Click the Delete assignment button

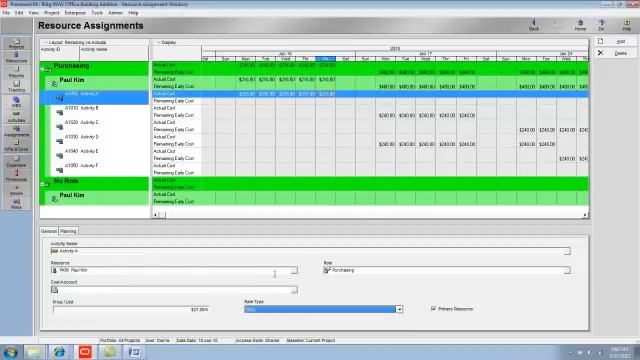click(615, 53)
